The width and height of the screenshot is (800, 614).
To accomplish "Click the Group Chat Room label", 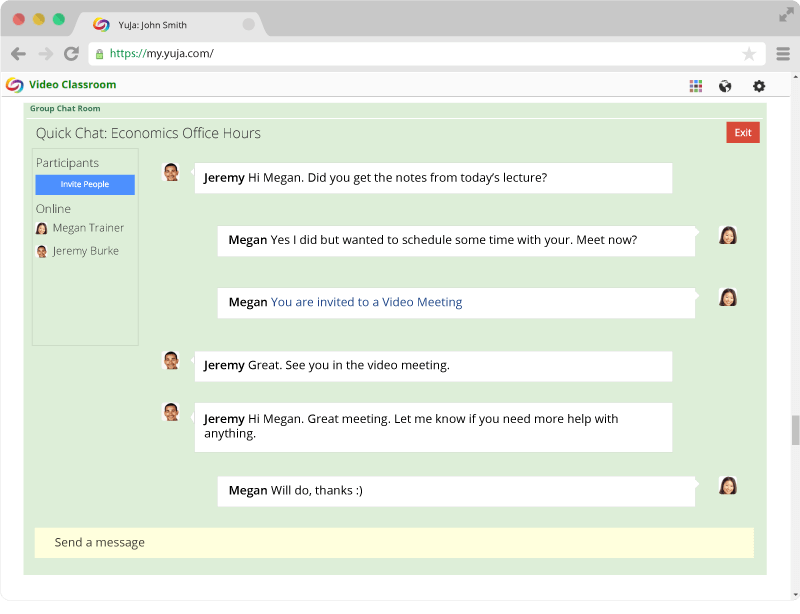I will click(x=65, y=108).
